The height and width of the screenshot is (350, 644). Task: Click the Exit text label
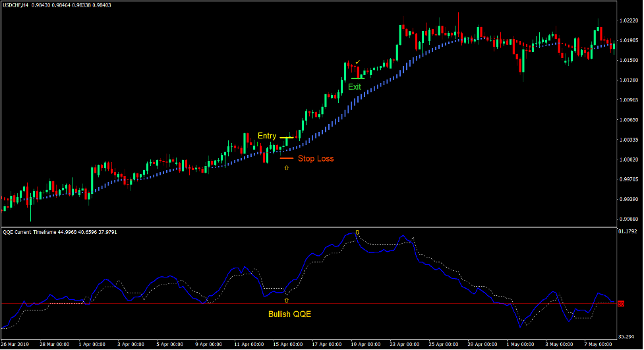[x=355, y=86]
